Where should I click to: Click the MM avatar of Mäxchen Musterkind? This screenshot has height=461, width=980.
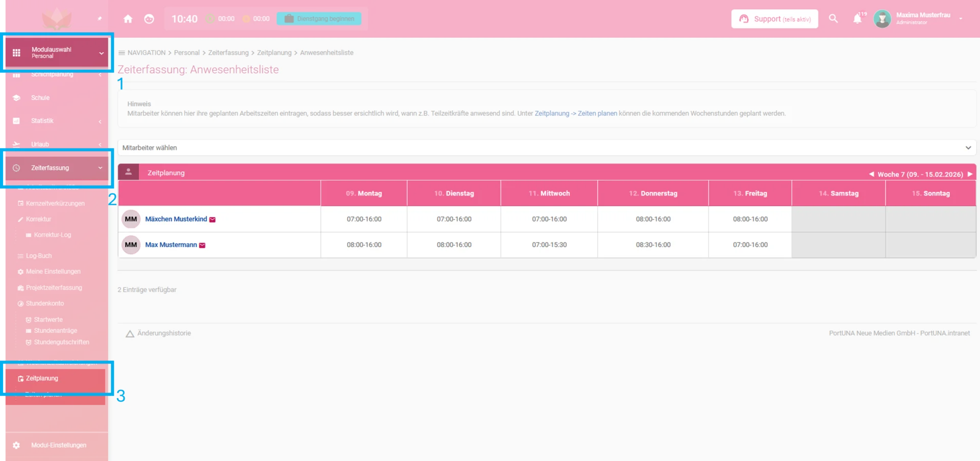pyautogui.click(x=131, y=219)
